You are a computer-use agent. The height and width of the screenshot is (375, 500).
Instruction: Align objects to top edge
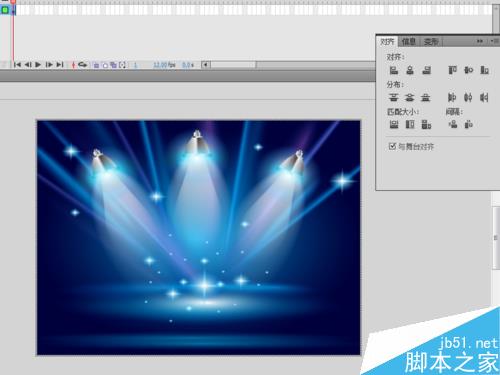[x=452, y=70]
